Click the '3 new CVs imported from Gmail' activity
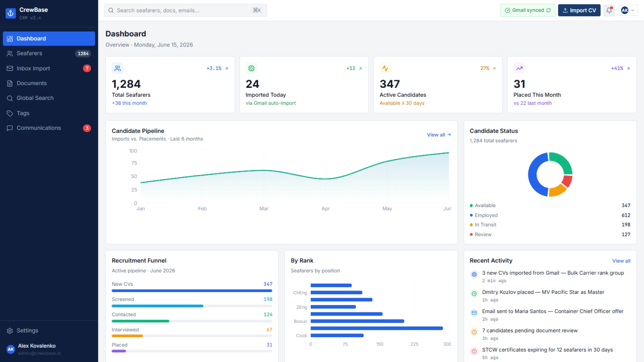The width and height of the screenshot is (644, 362). coord(550,277)
